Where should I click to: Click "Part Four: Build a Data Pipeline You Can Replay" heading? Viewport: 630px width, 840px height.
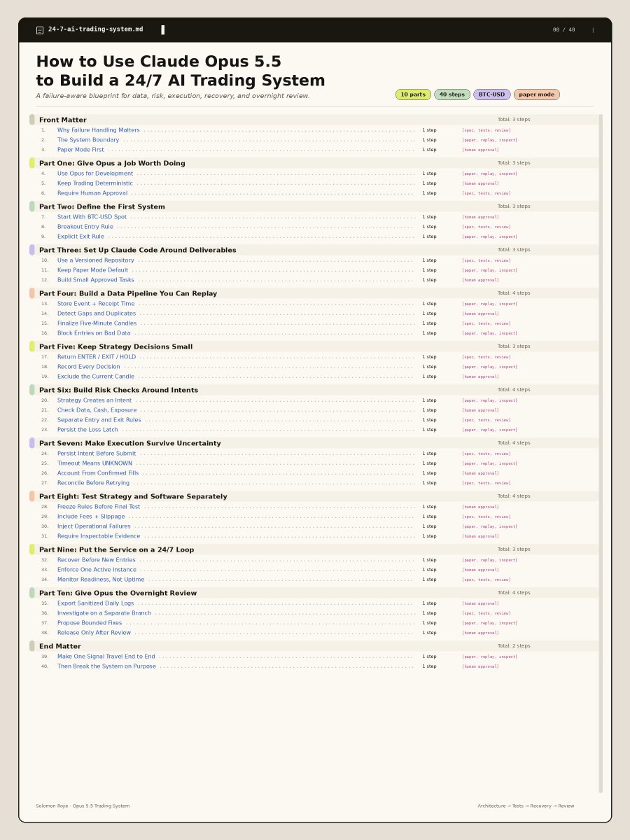[128, 294]
